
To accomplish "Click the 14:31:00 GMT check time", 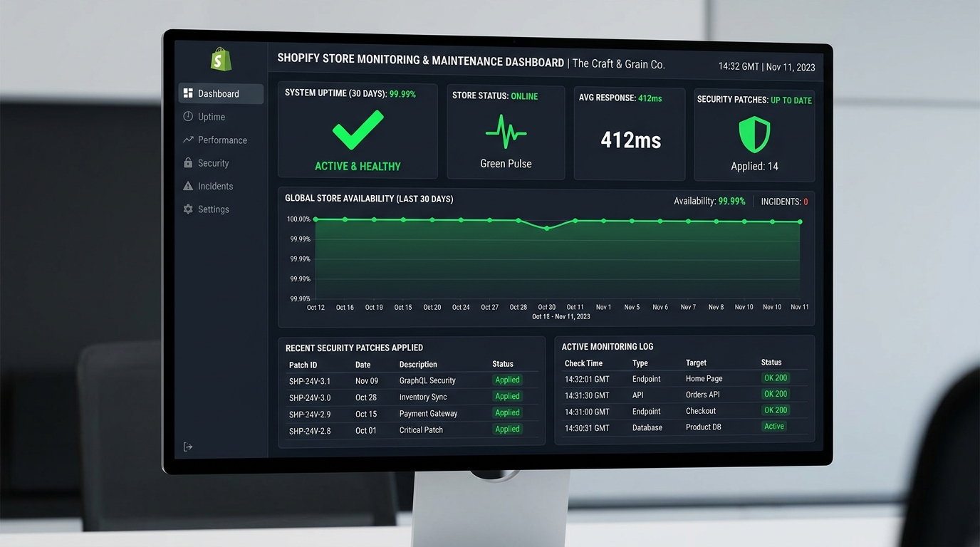I will 587,412.
